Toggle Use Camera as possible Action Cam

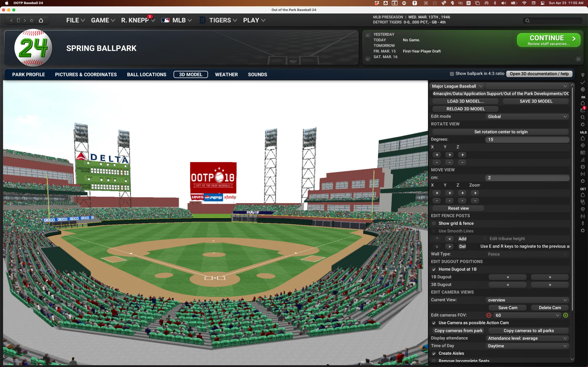(434, 323)
